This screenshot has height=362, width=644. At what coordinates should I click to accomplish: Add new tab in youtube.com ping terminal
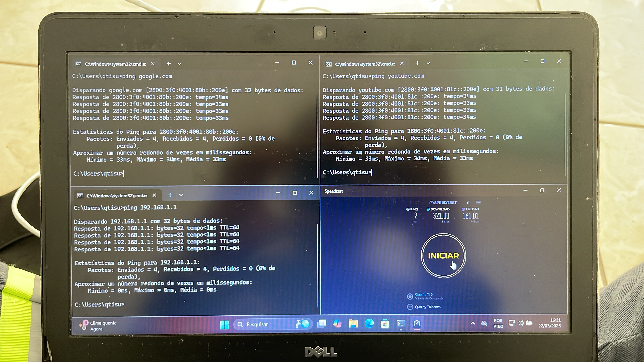417,64
